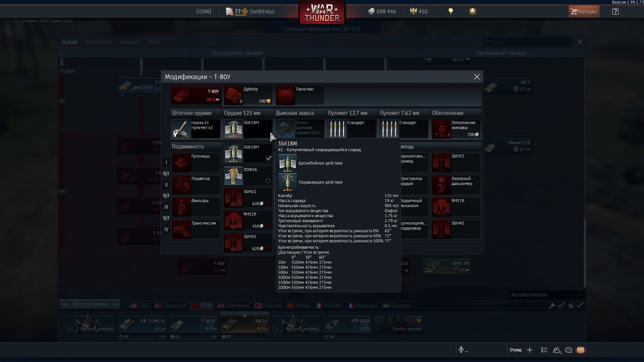Expand the Исследования panel
The width and height of the screenshot is (644, 362).
pyautogui.click(x=90, y=304)
